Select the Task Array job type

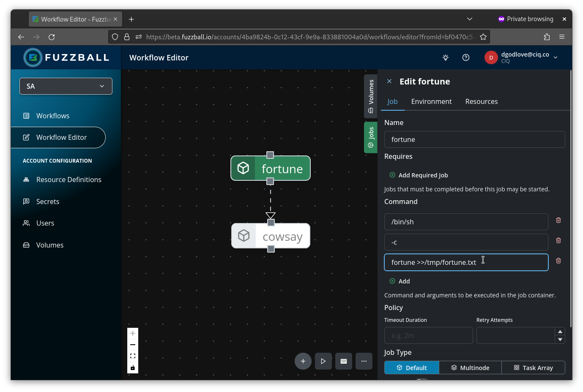(533, 367)
